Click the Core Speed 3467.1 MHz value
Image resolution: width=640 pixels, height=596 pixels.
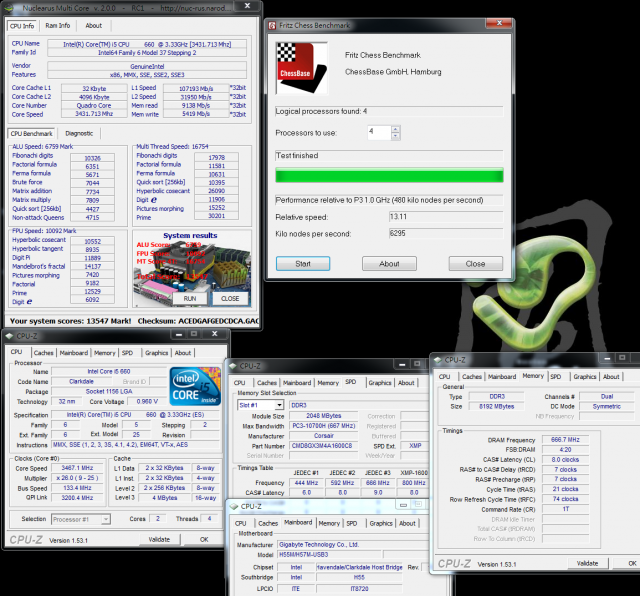pos(77,468)
